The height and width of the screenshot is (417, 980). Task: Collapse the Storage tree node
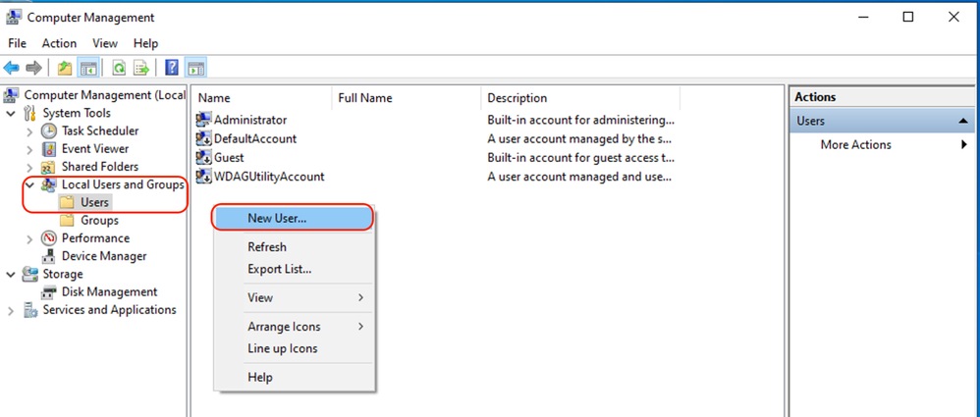[11, 274]
